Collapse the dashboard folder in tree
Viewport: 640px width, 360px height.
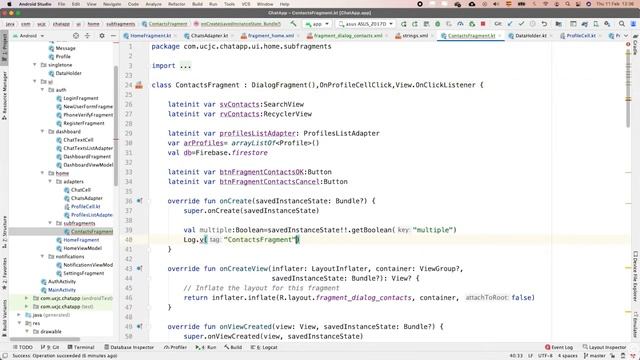tap(42, 131)
